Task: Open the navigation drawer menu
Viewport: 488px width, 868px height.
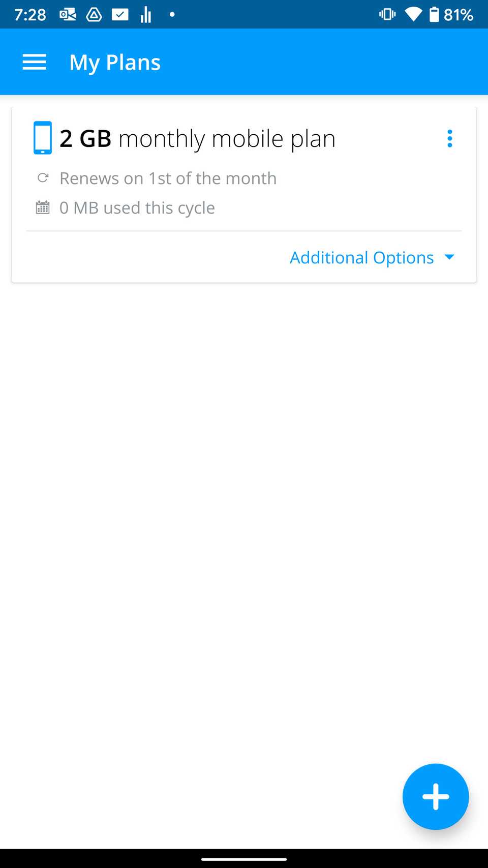Action: 34,62
